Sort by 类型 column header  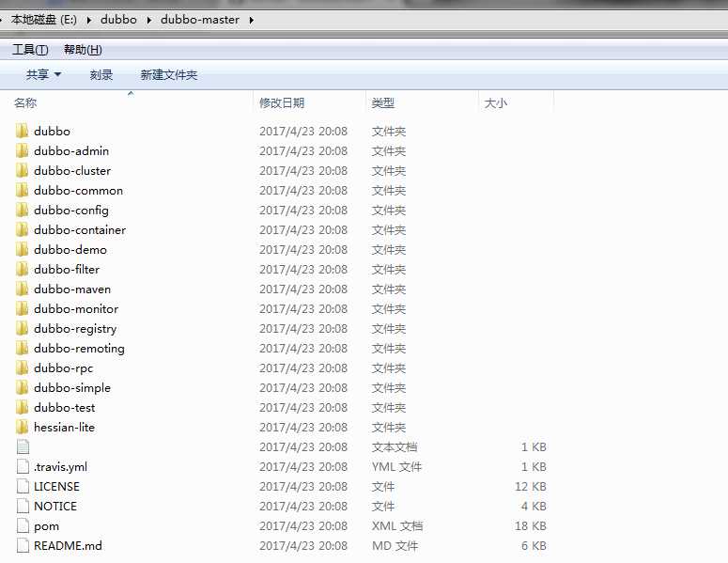click(x=383, y=102)
